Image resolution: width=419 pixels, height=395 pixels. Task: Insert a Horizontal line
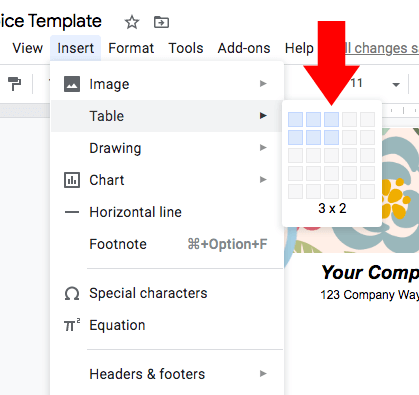167,212
